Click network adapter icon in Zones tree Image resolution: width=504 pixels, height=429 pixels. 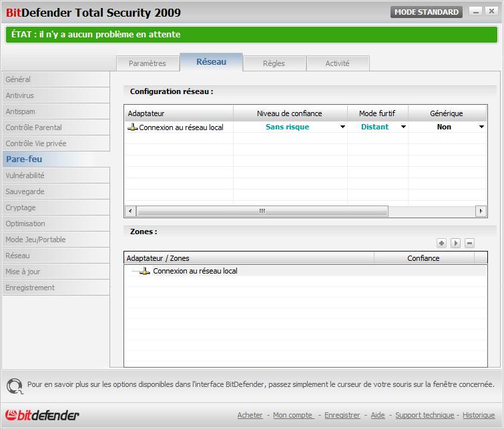pos(145,271)
